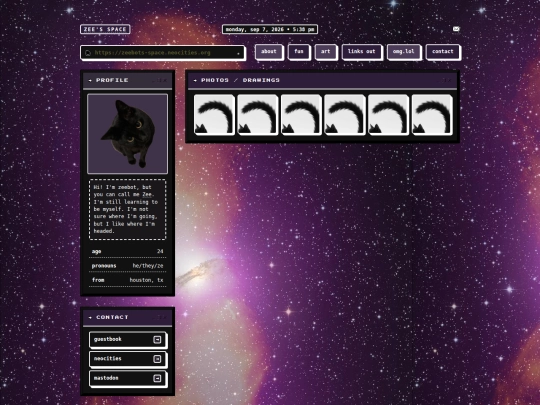The image size is (540, 405).
Task: Go to the omg.lol tab
Action: pyautogui.click(x=404, y=52)
